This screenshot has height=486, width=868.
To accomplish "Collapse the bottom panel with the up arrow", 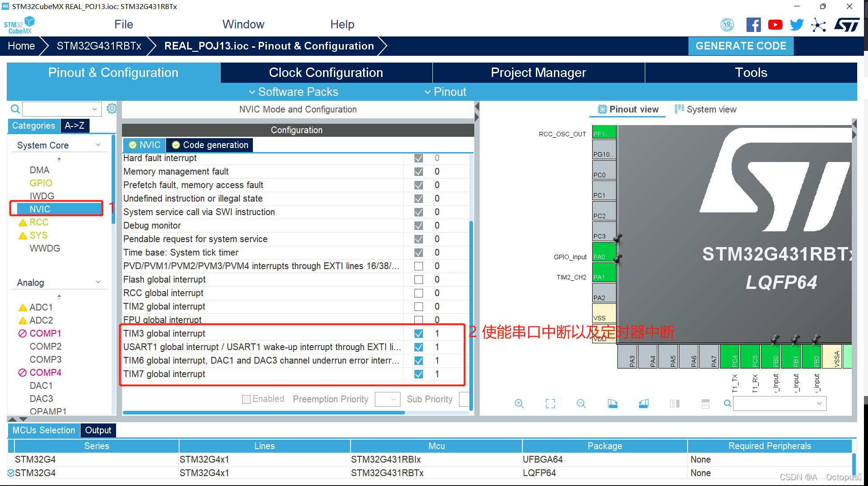I will tap(13, 419).
